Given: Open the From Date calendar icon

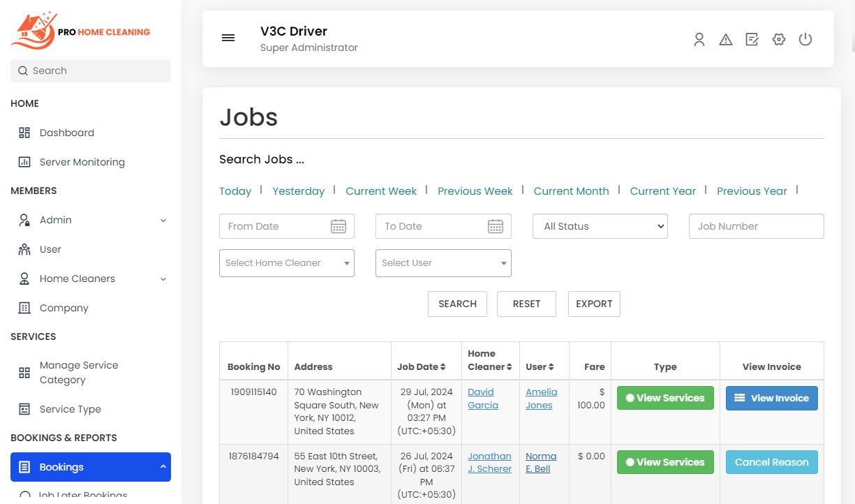Looking at the screenshot, I should click(x=339, y=226).
